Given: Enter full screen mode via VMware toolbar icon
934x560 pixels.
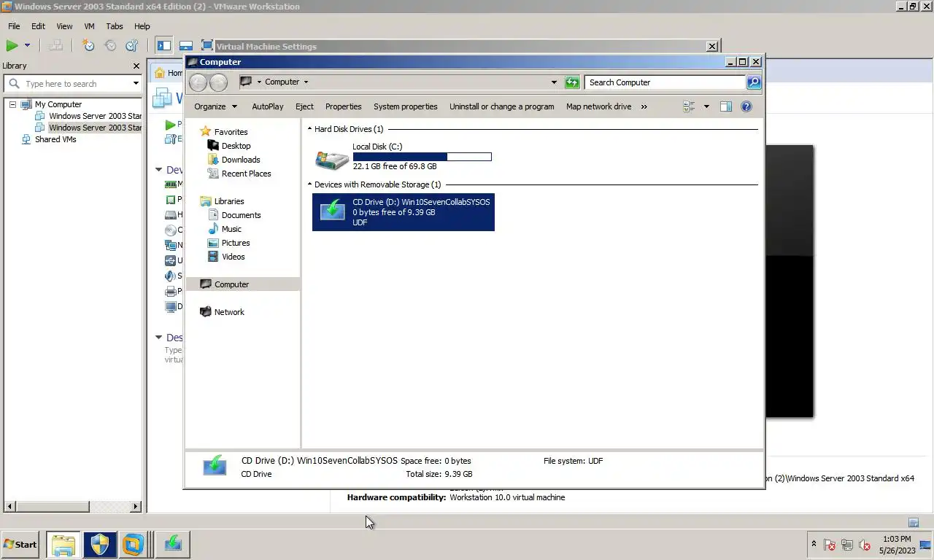Looking at the screenshot, I should [x=207, y=45].
